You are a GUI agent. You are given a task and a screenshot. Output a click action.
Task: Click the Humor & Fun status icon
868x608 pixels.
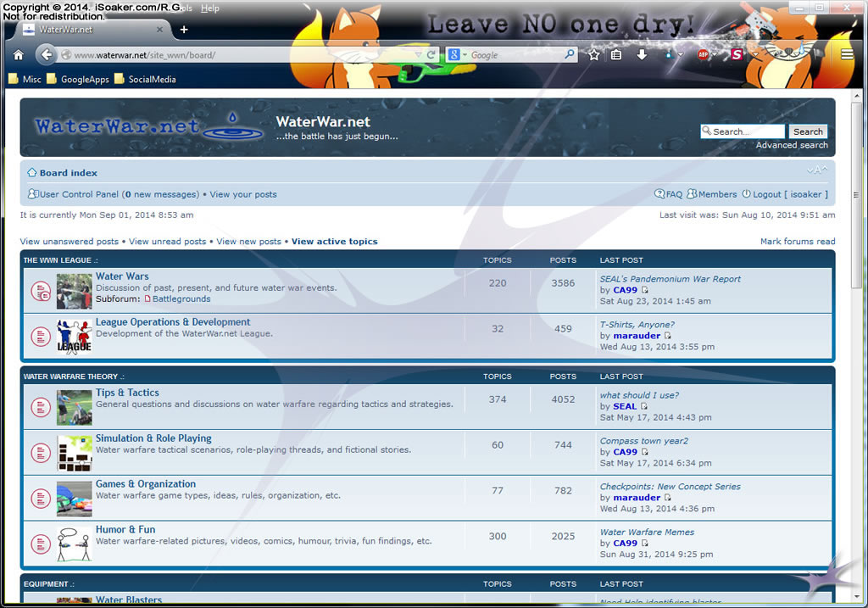tap(41, 544)
